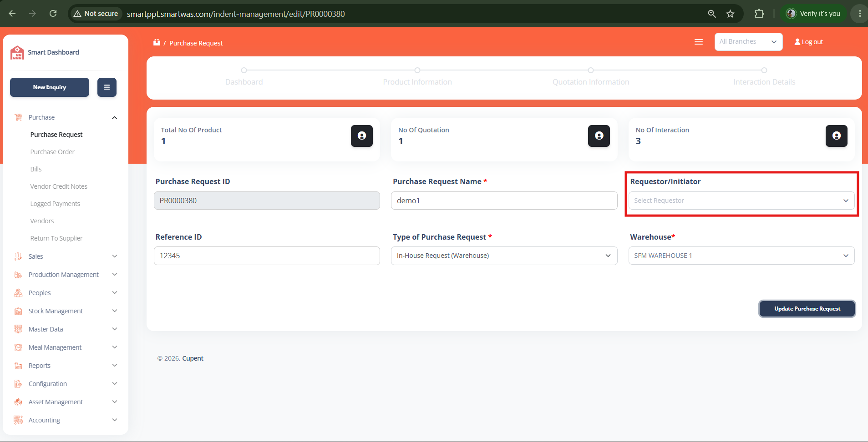This screenshot has height=442, width=868.
Task: Select Purchase Request in sidebar
Action: coord(56,135)
